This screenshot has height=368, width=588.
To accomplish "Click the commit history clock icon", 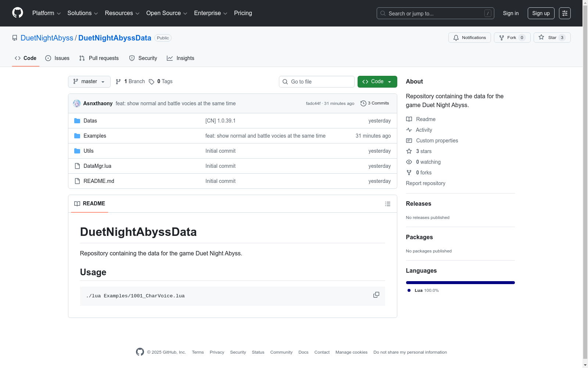I will (363, 103).
